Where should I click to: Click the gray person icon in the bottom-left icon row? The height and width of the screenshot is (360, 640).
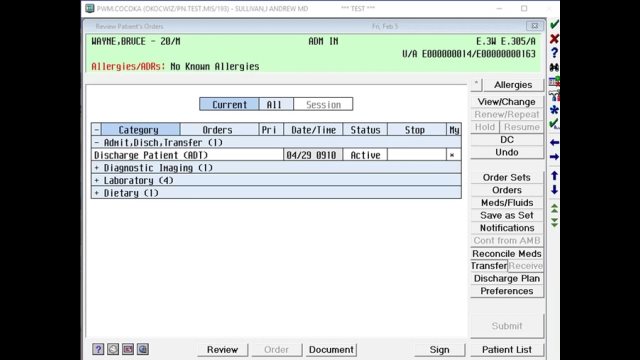(x=113, y=349)
